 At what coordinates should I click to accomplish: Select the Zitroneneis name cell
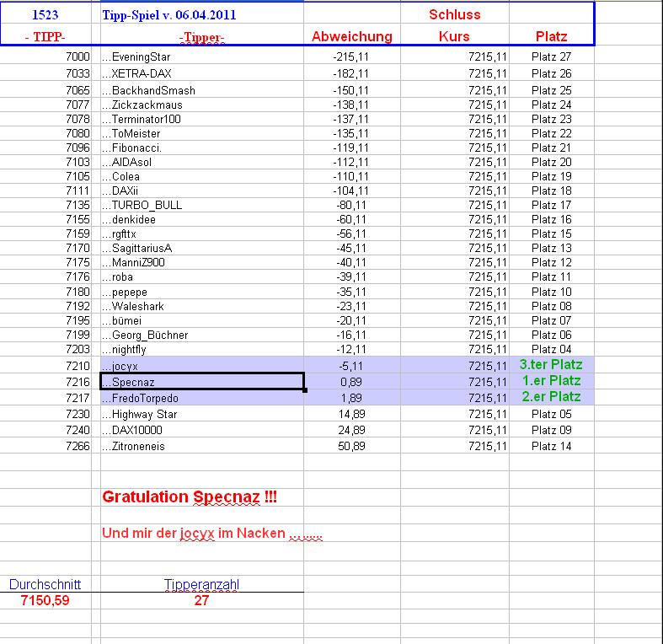point(201,446)
